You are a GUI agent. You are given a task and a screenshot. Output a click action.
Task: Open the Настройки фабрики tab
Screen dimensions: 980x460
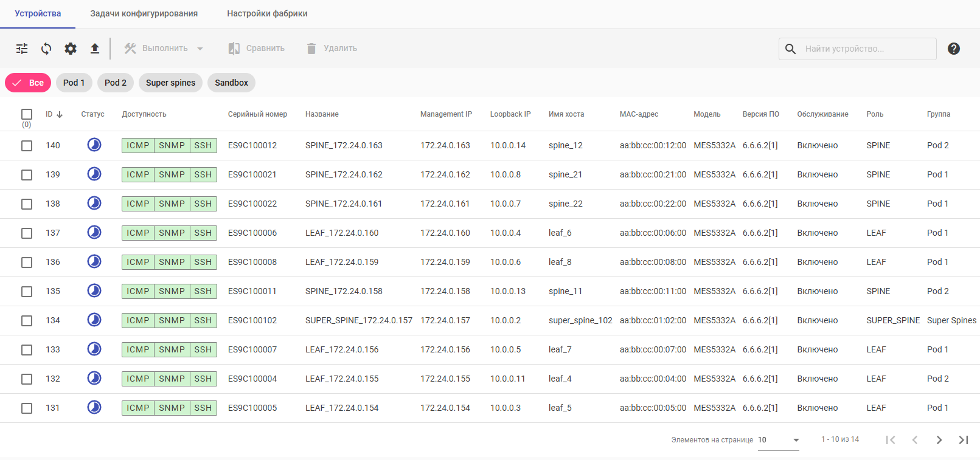click(x=267, y=13)
